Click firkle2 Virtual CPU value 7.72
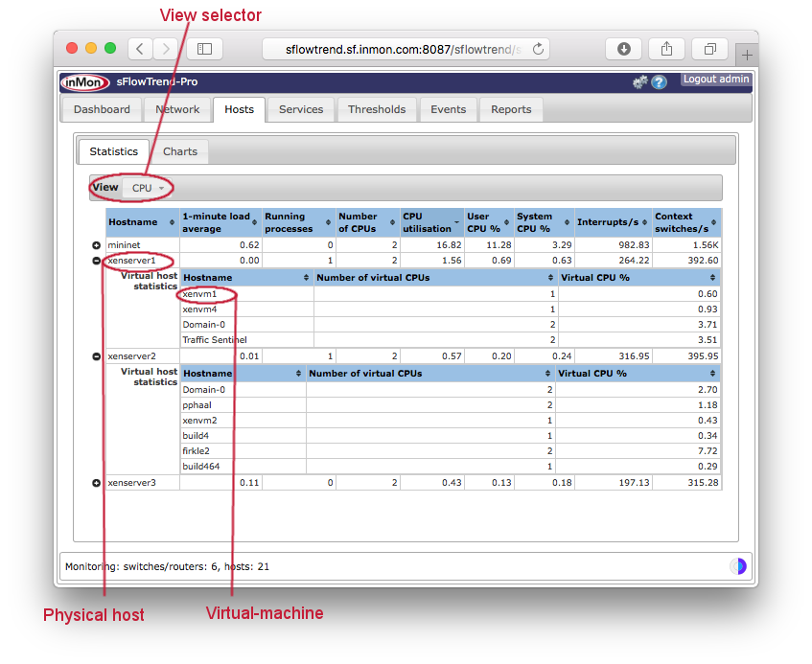 [708, 450]
